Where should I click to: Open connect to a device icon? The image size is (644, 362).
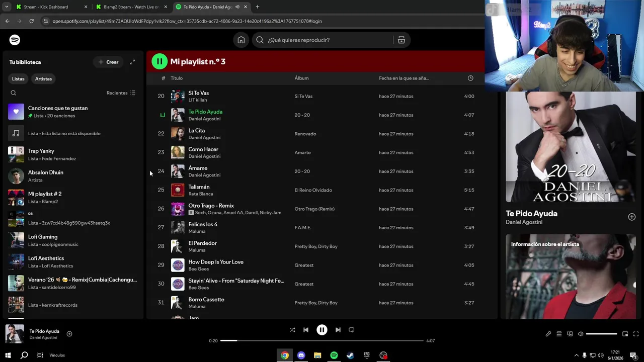click(x=570, y=334)
